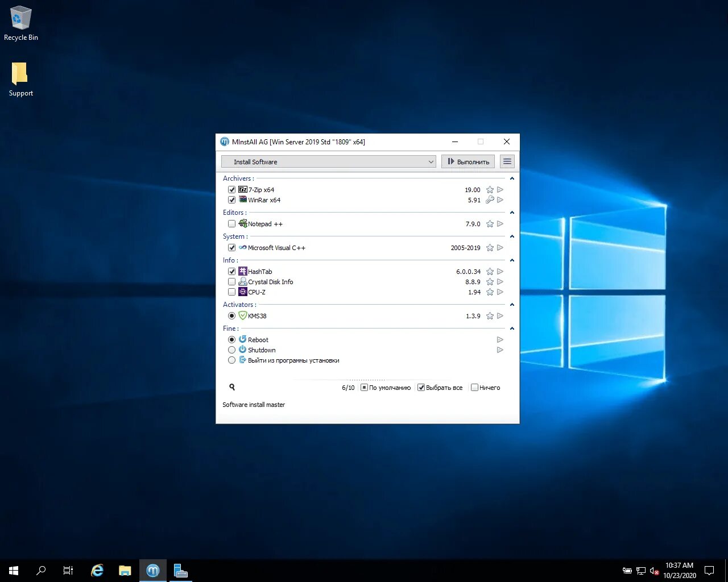Check the Notepad ++ checkbox
Viewport: 728px width, 582px height.
click(232, 224)
